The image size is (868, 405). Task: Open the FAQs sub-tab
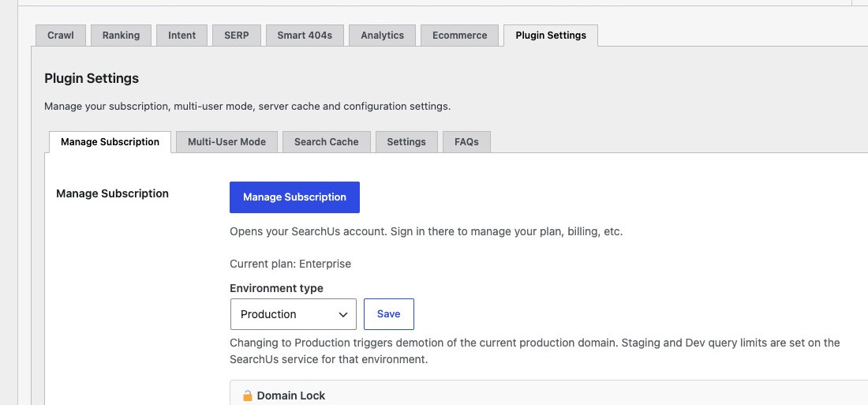[x=466, y=142]
